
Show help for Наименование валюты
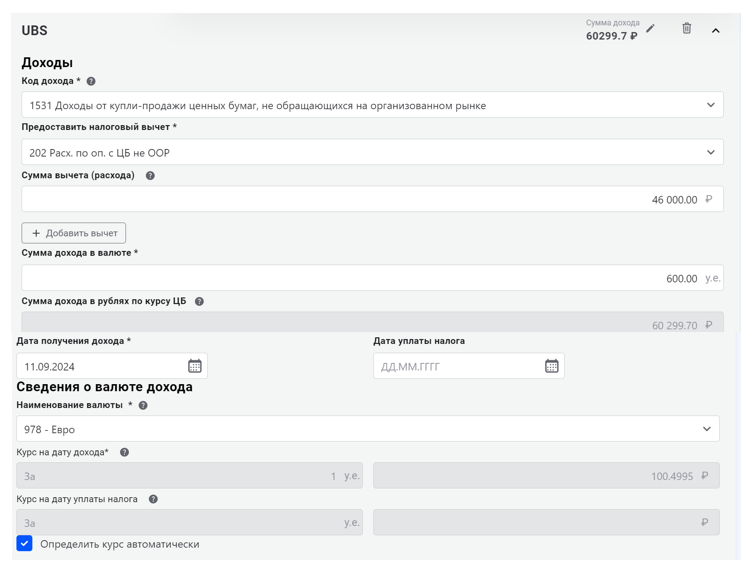click(143, 405)
